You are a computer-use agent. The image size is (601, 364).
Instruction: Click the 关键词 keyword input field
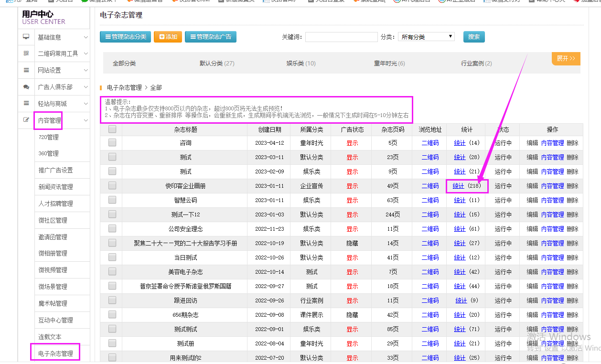coord(341,37)
